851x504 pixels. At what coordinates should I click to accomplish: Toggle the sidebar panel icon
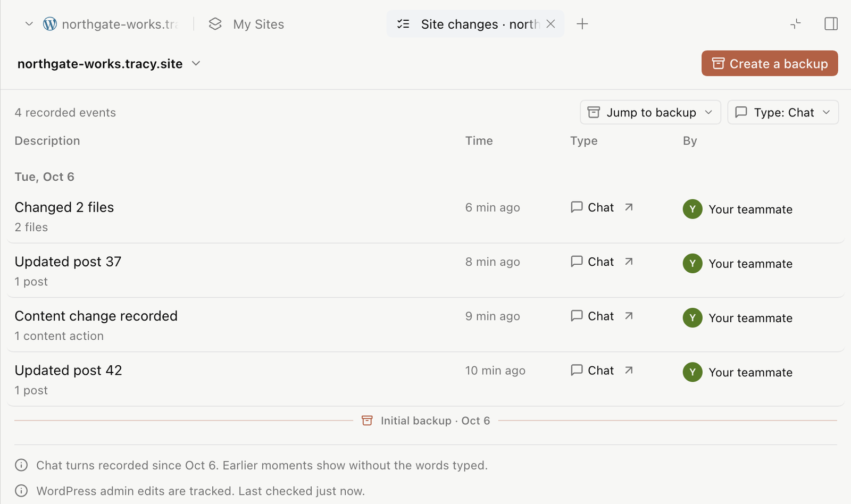point(831,24)
